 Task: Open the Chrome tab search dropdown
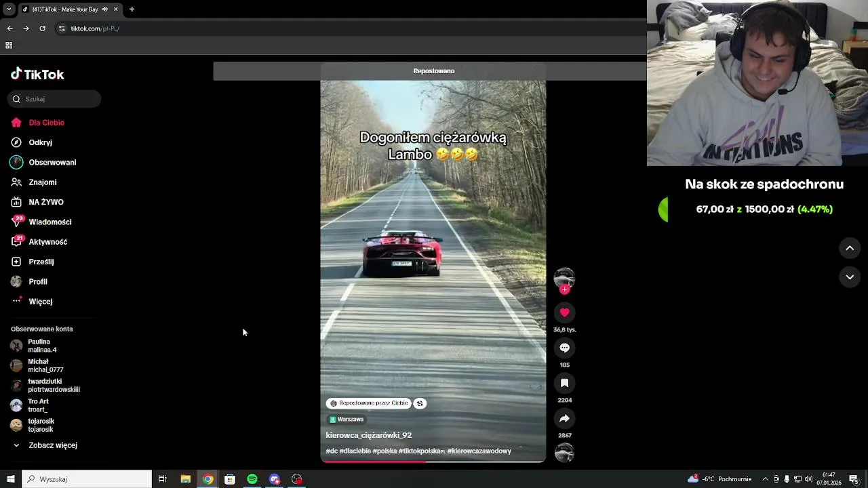(9, 9)
